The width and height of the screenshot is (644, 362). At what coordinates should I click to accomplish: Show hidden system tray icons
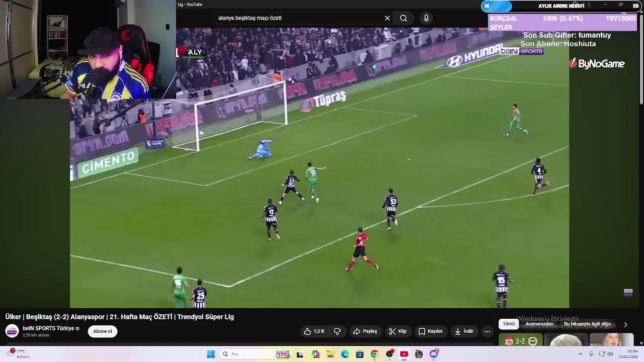(x=580, y=354)
